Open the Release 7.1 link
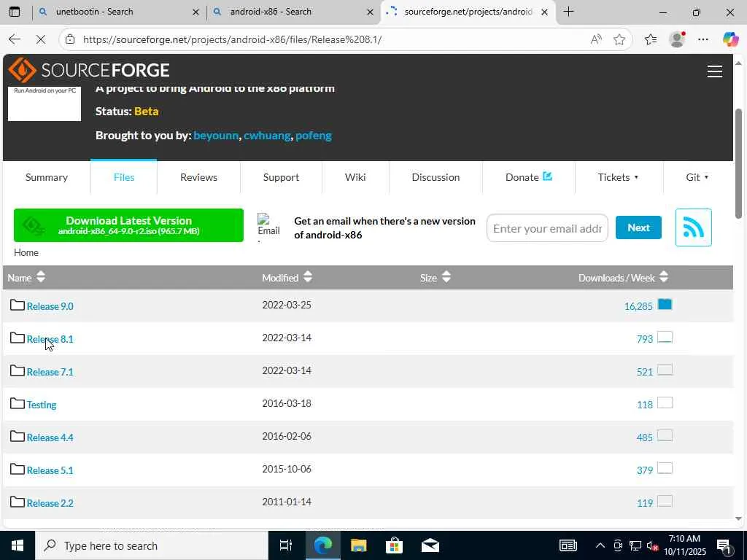The width and height of the screenshot is (747, 560). pos(50,372)
